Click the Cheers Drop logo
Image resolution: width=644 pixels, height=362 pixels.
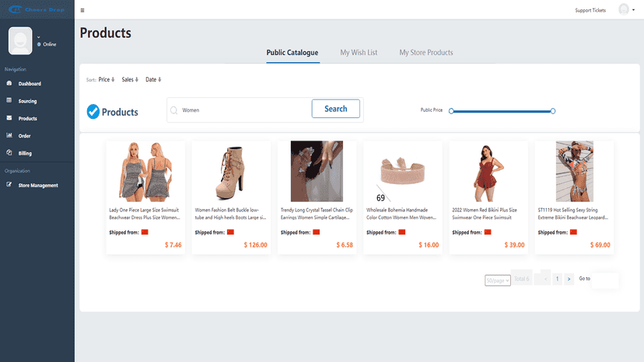pos(37,9)
